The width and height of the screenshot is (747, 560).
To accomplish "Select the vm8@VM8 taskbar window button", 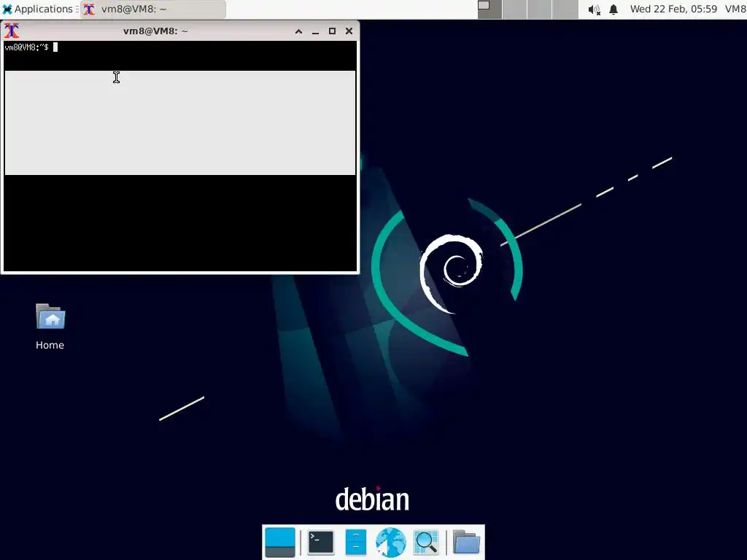I will (x=153, y=9).
